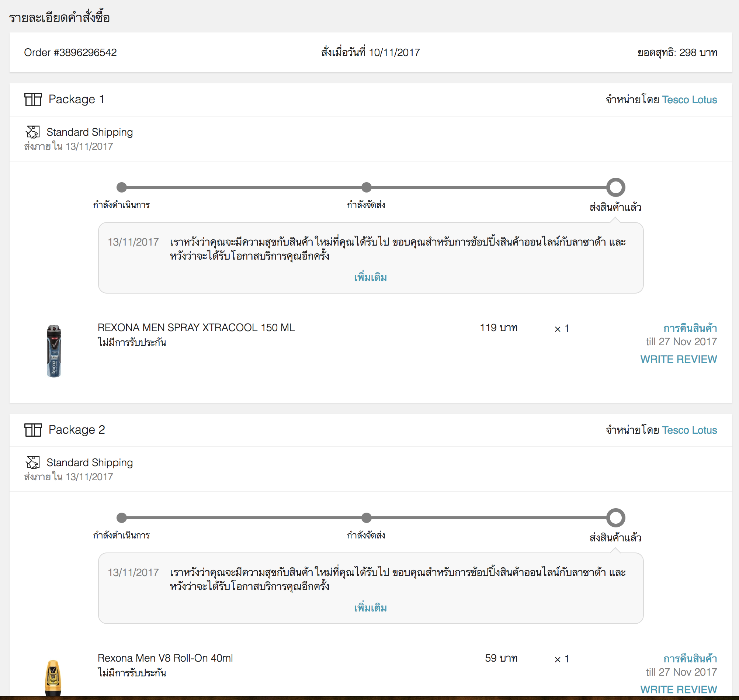Click the Package 2 box icon

pos(33,430)
